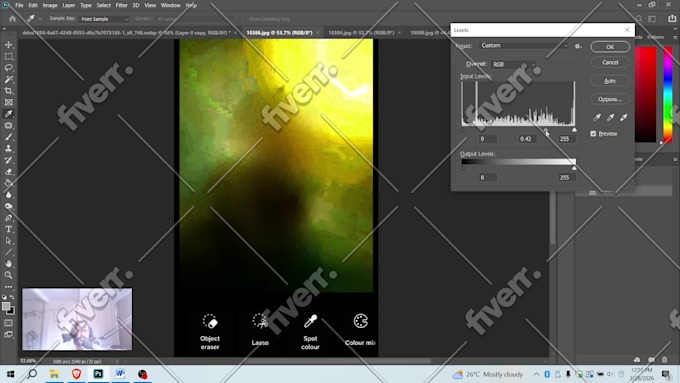The width and height of the screenshot is (680, 383).
Task: Select the Eraser tool
Action: 8,171
